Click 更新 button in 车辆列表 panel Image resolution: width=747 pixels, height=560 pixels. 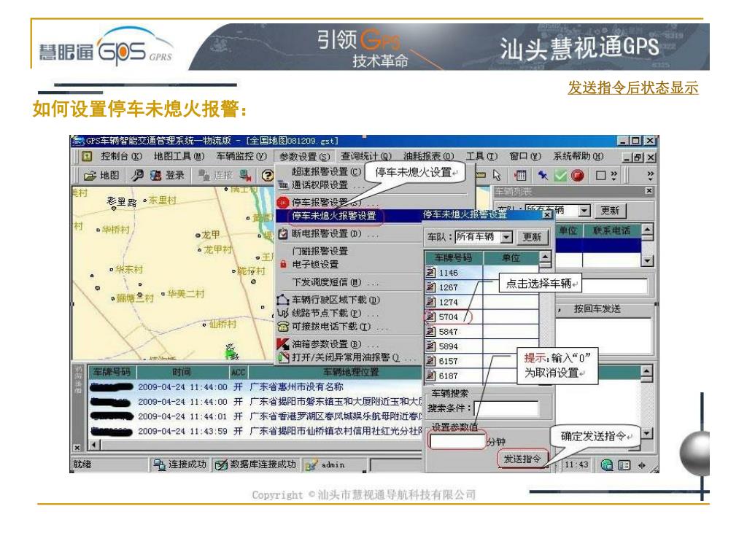pyautogui.click(x=610, y=210)
